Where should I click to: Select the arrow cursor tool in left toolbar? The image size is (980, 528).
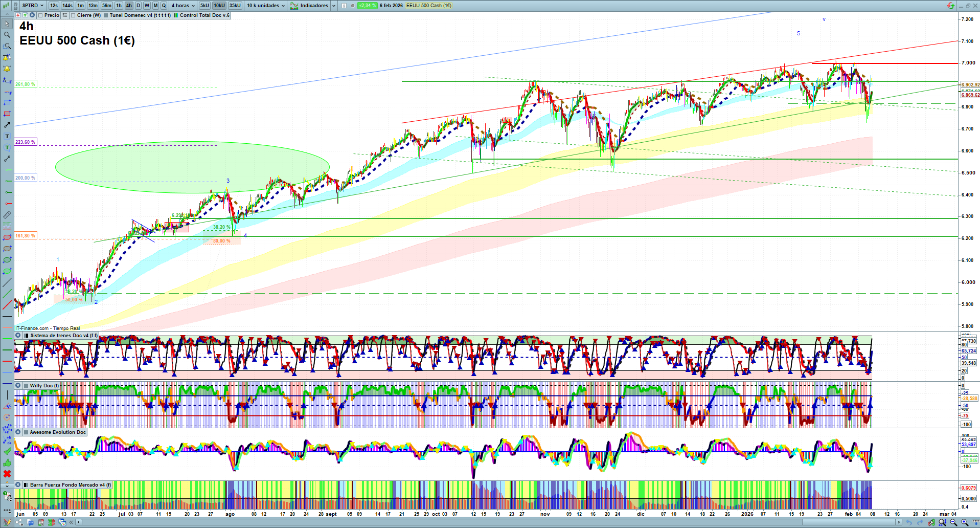coord(7,24)
